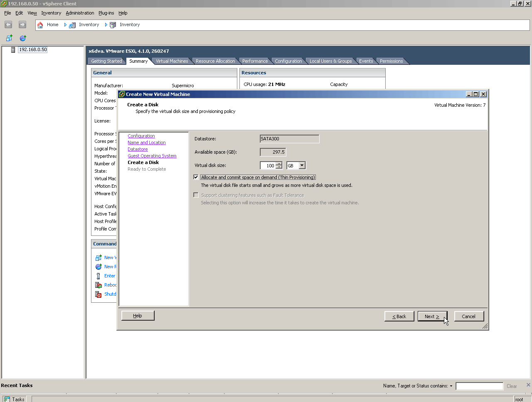Image resolution: width=532 pixels, height=402 pixels.
Task: Open the Edit menu
Action: tap(19, 13)
